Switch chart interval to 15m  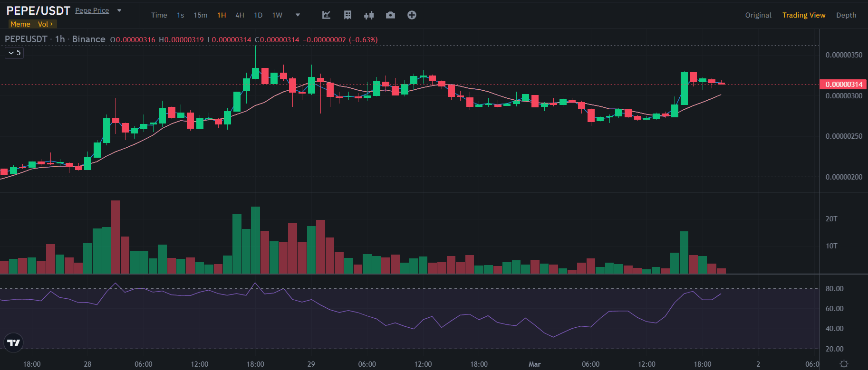click(200, 15)
